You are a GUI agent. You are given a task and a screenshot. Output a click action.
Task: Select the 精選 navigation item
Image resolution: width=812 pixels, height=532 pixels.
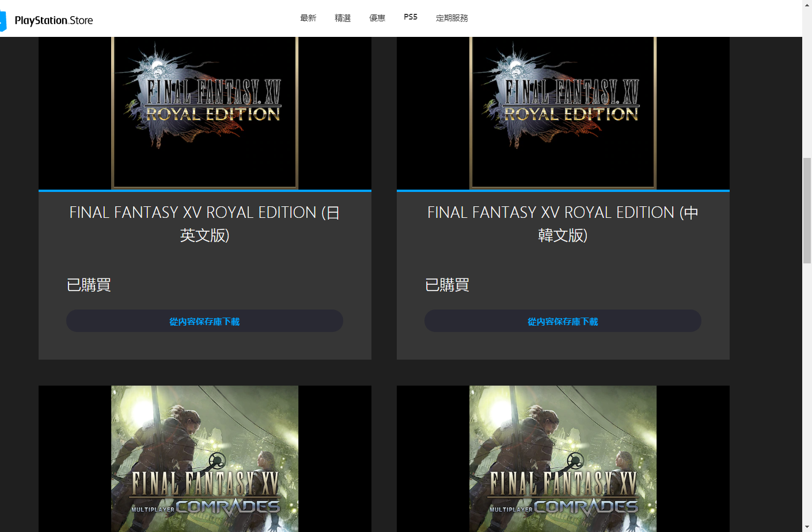[343, 18]
